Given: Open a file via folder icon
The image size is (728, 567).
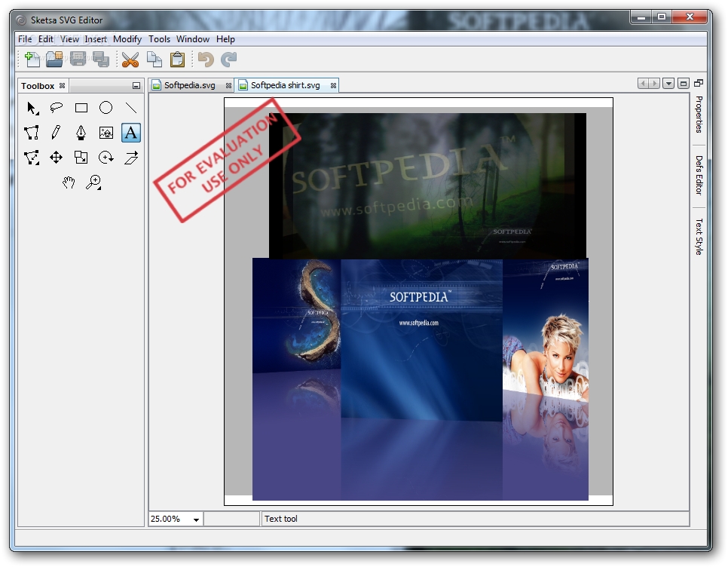Looking at the screenshot, I should click(x=54, y=59).
